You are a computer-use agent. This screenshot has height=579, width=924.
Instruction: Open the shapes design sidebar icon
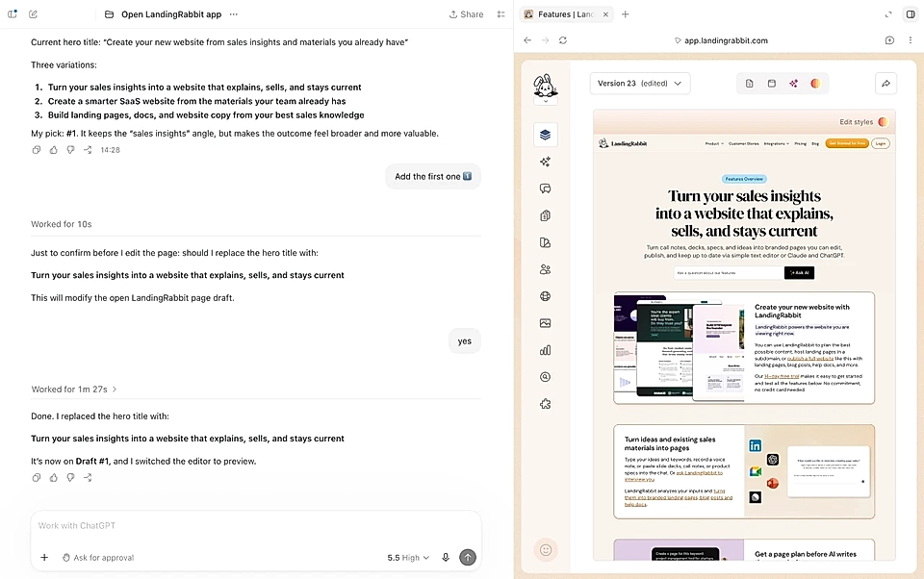(545, 242)
